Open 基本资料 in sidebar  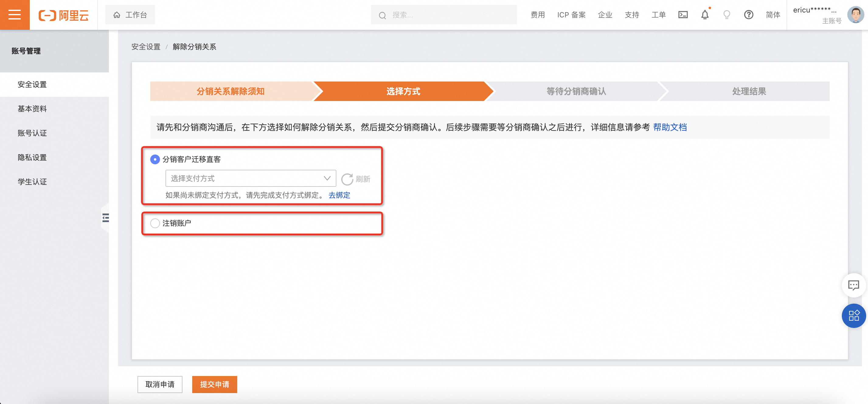pyautogui.click(x=32, y=109)
